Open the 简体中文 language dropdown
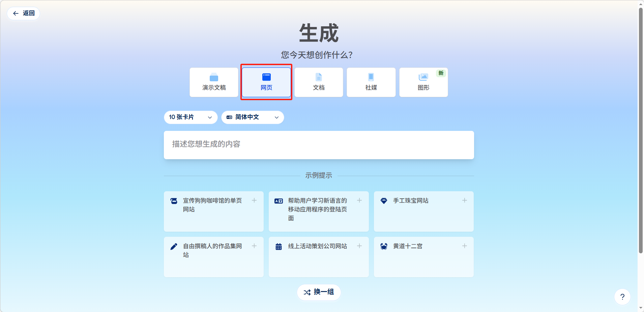The width and height of the screenshot is (644, 312). coord(253,117)
